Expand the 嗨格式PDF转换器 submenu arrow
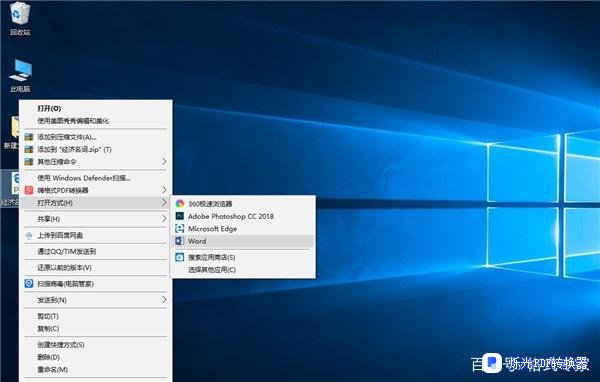The height and width of the screenshot is (382, 600). [164, 190]
